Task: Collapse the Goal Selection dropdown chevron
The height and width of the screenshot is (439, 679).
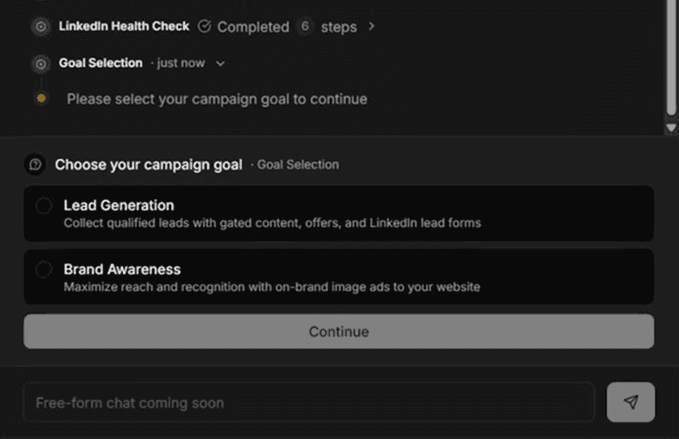Action: (x=220, y=64)
